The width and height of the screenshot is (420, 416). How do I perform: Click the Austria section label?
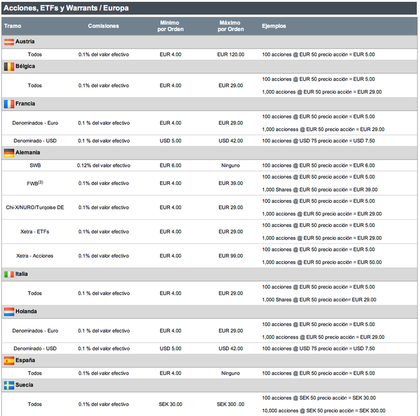25,41
